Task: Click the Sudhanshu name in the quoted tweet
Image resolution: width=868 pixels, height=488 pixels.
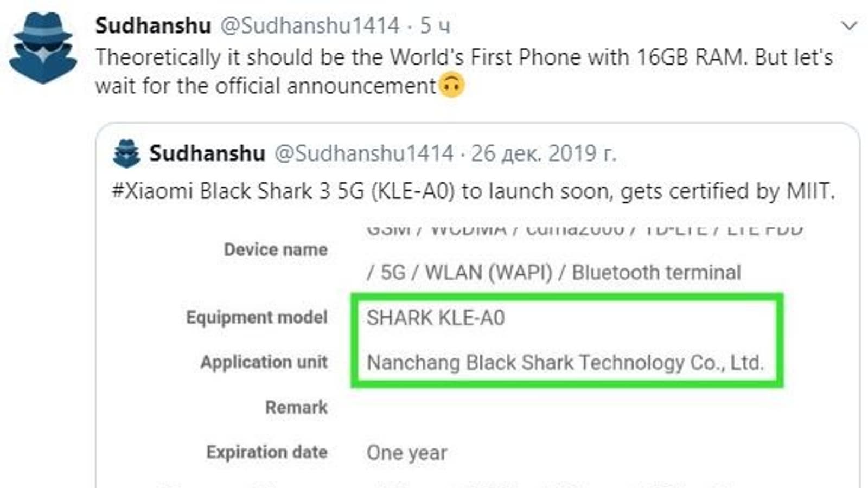Action: coord(207,154)
